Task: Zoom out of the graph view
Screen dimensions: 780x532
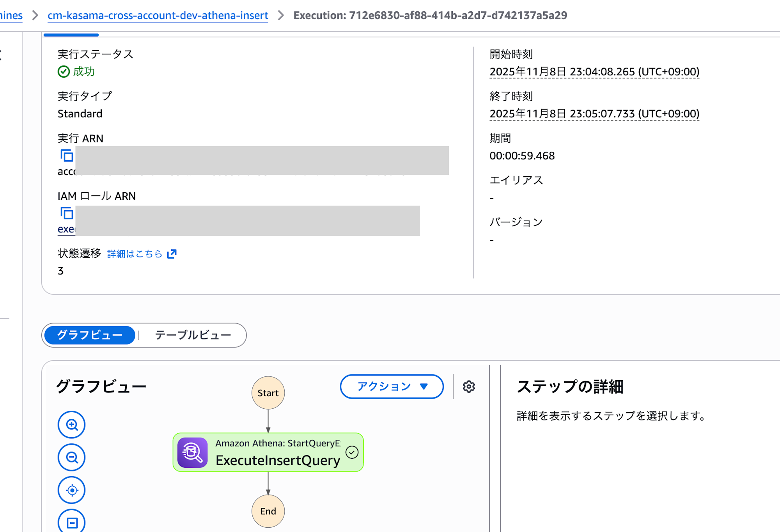Action: tap(71, 457)
